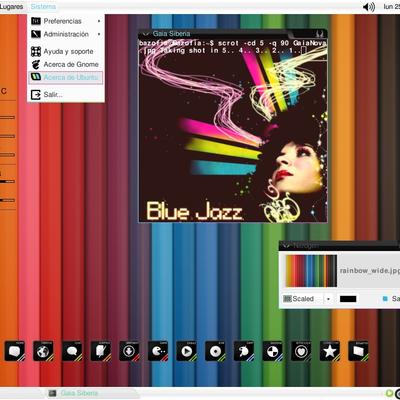Open the disc dock icon

[215, 351]
